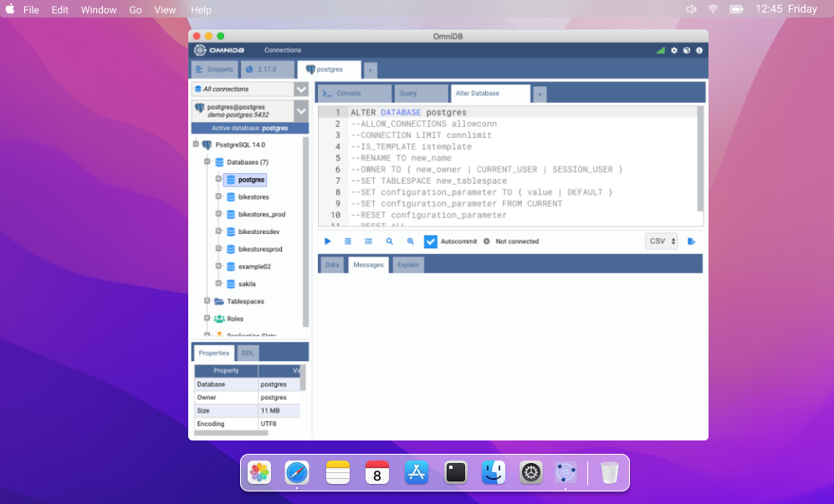Expand the Roles node
Viewport: 834px width, 504px height.
(x=207, y=318)
